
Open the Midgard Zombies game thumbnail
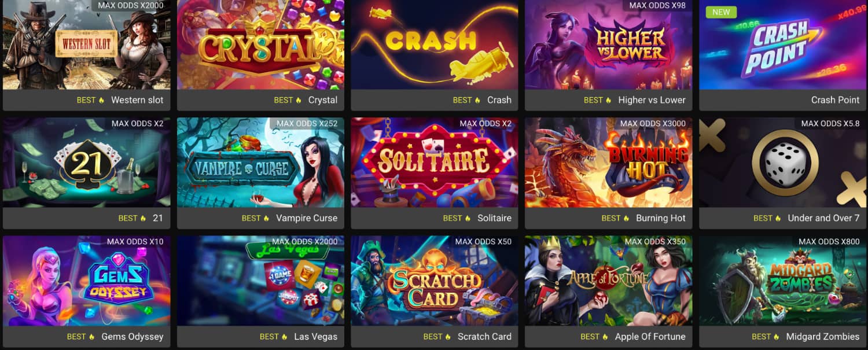783,281
